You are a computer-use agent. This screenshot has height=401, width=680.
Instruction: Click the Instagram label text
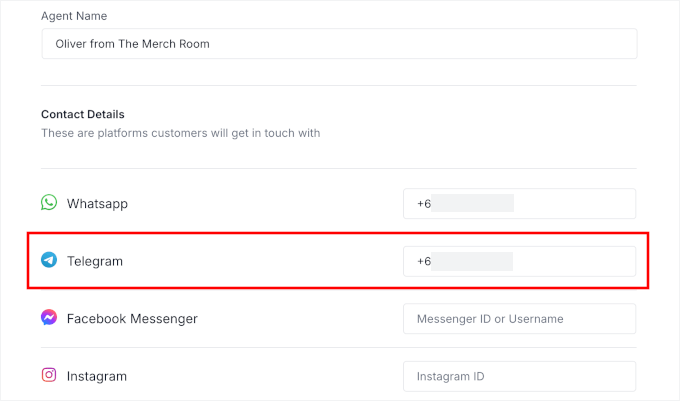tap(97, 376)
